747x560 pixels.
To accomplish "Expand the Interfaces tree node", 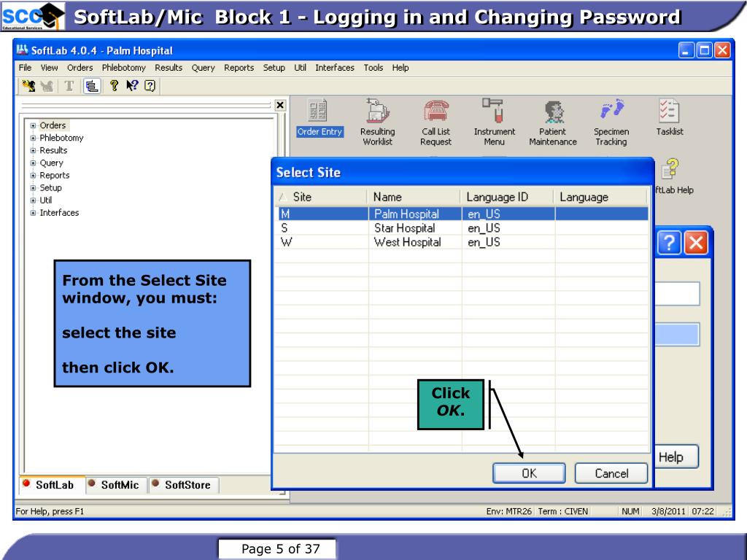I will [33, 213].
